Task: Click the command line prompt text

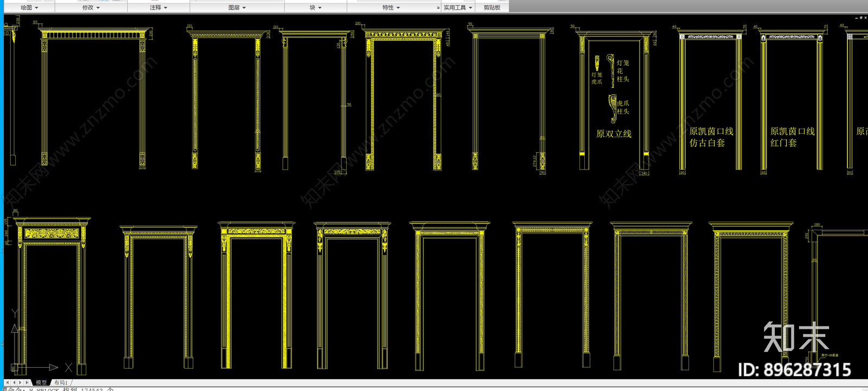Action: pyautogui.click(x=61, y=389)
